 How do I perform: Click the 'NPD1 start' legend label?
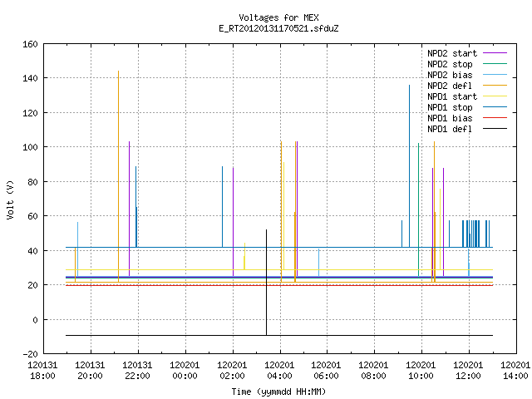click(452, 96)
